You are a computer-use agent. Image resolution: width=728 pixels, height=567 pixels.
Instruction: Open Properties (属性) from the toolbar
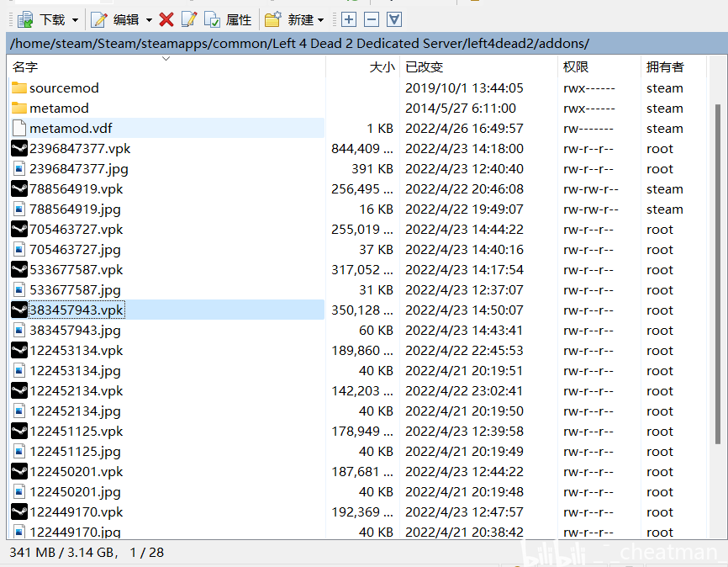pyautogui.click(x=228, y=19)
